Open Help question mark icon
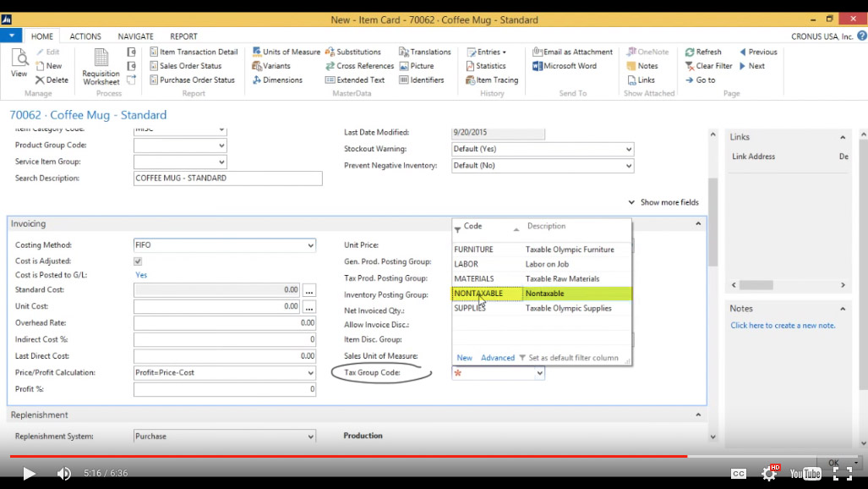The width and height of the screenshot is (868, 489). [862, 36]
